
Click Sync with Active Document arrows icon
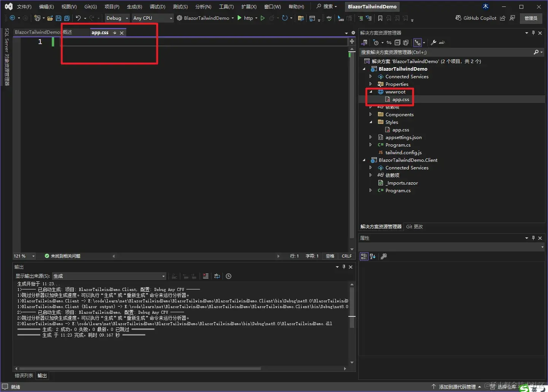[389, 43]
